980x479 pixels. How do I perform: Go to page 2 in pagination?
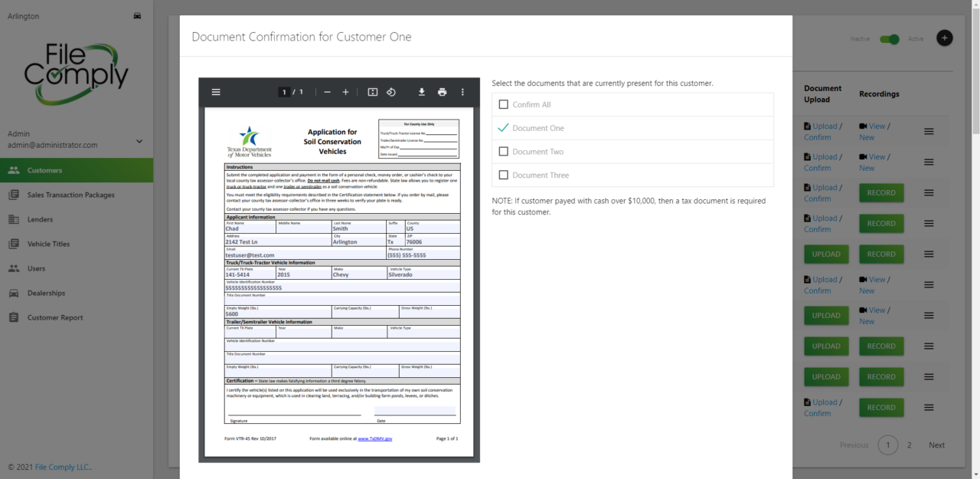pos(910,445)
